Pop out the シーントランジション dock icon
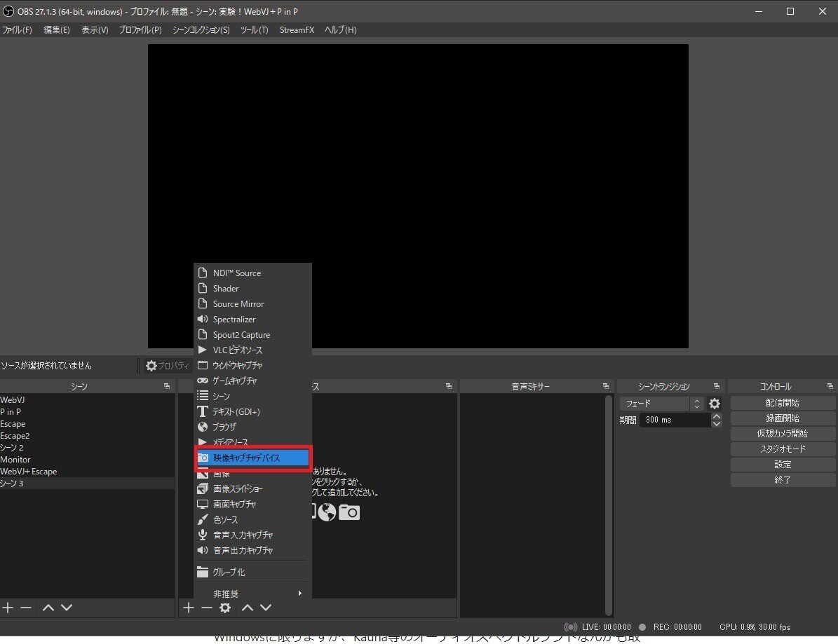 [717, 386]
